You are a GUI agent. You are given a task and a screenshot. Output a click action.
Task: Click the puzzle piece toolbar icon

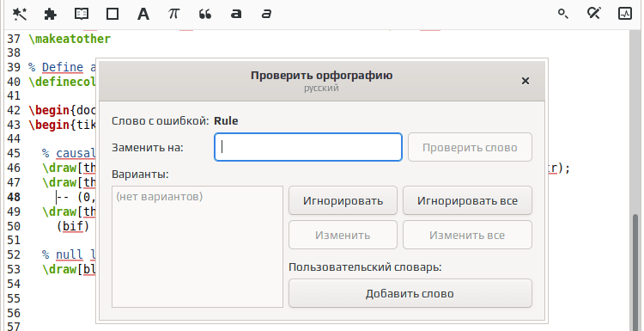coord(50,14)
